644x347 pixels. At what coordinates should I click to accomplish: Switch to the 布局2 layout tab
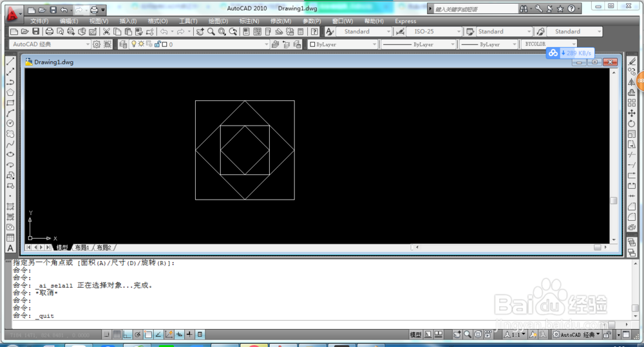click(104, 248)
